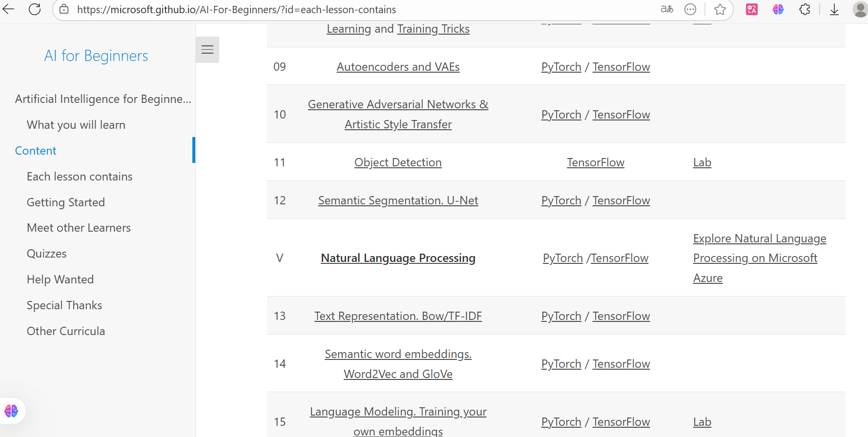Click the user profile avatar icon
Viewport: 868px width, 437px height.
pos(860,9)
